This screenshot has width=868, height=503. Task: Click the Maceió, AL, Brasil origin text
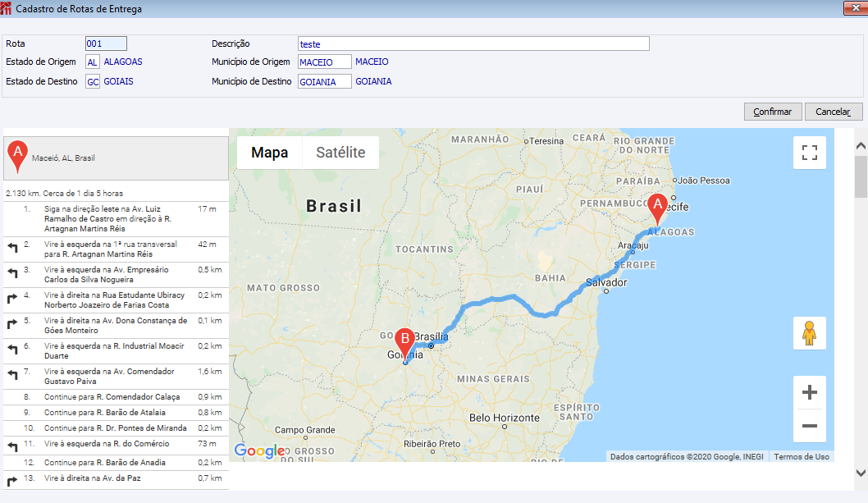pyautogui.click(x=63, y=158)
